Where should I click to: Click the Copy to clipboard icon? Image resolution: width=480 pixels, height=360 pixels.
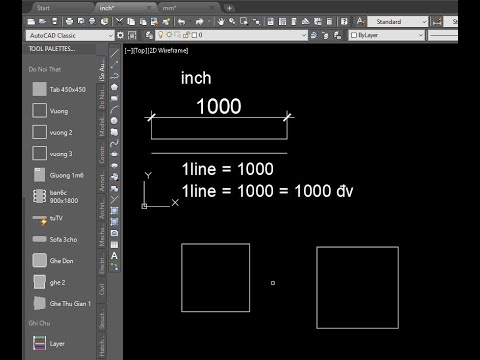[131, 22]
